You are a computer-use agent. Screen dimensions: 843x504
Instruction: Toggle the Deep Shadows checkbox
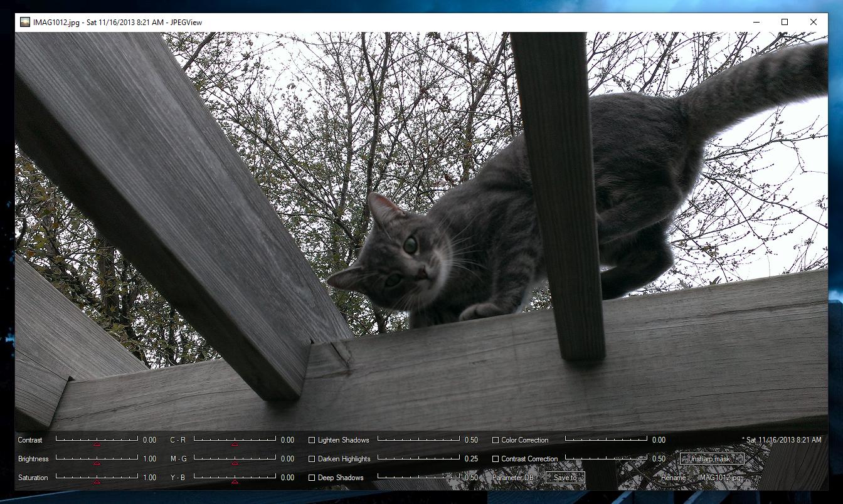click(x=312, y=478)
